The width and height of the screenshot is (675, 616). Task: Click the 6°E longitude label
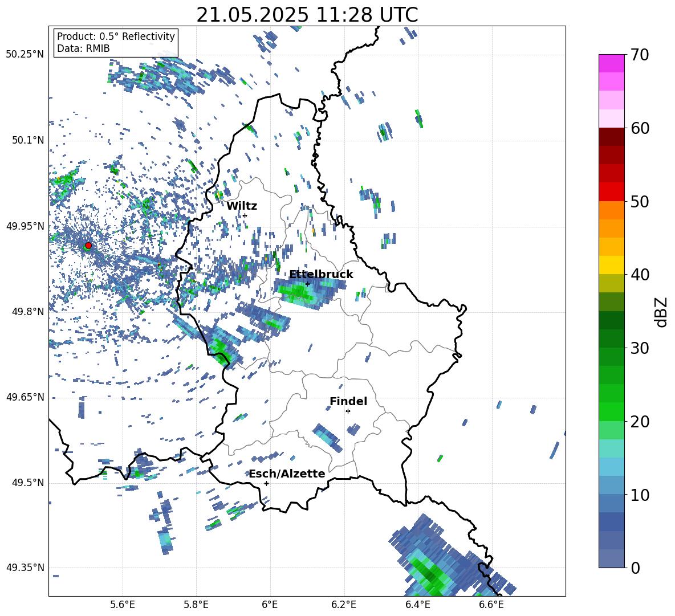270,605
